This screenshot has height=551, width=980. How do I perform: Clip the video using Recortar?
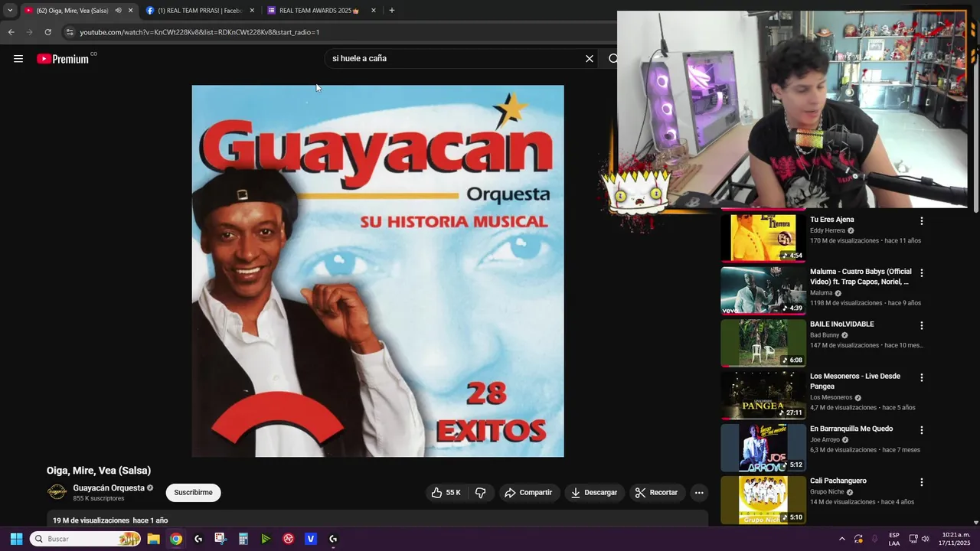coord(658,493)
